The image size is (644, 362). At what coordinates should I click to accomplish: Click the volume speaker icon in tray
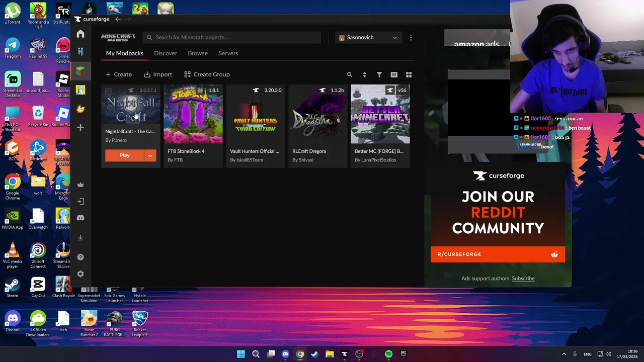(x=608, y=354)
